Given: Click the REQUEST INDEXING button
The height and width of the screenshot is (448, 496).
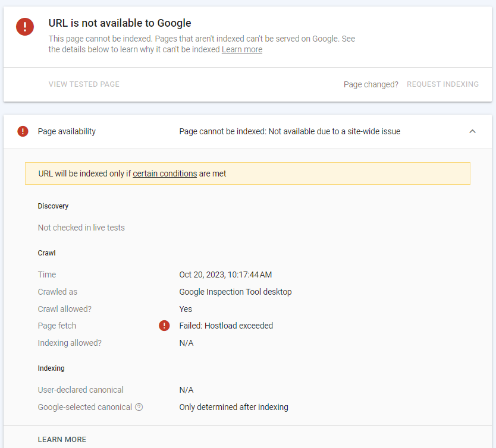Looking at the screenshot, I should (x=442, y=84).
